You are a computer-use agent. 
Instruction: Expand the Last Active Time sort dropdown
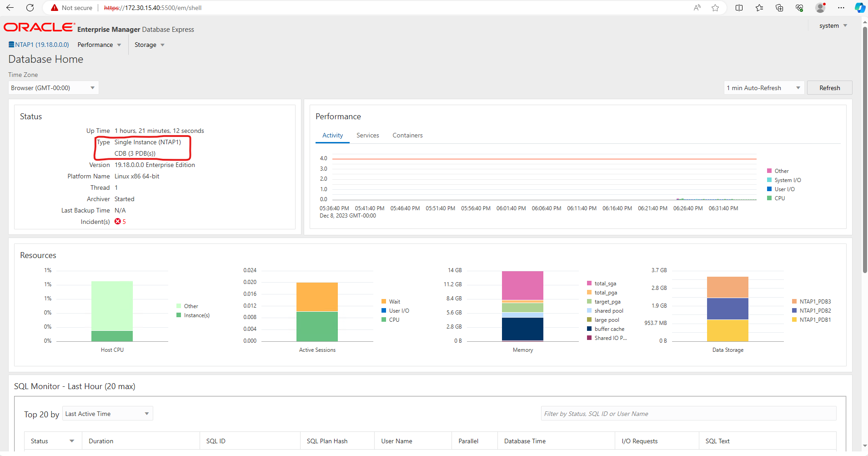107,414
